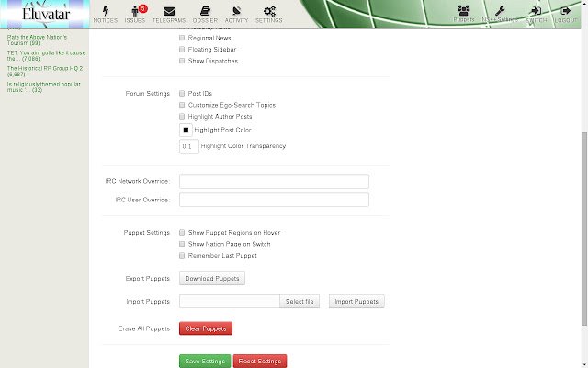Open Is religiously themed popular music link
The image size is (588, 368).
pos(43,87)
